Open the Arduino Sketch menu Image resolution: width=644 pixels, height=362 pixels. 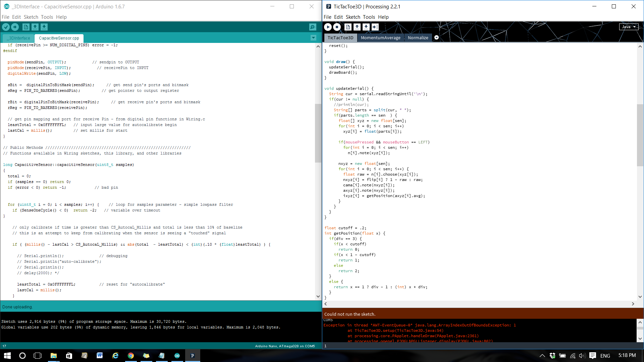pos(31,17)
